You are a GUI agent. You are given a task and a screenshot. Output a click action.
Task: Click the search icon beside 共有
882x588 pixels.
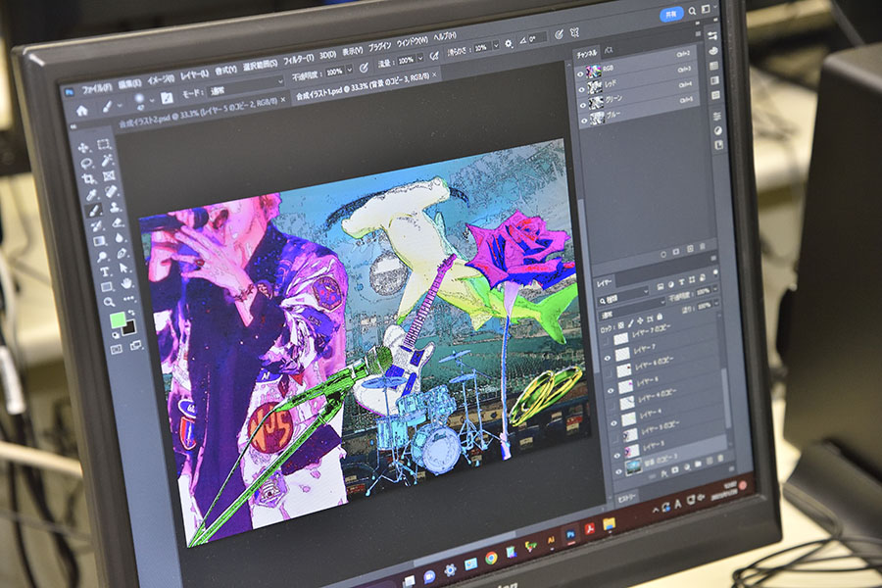tap(692, 11)
